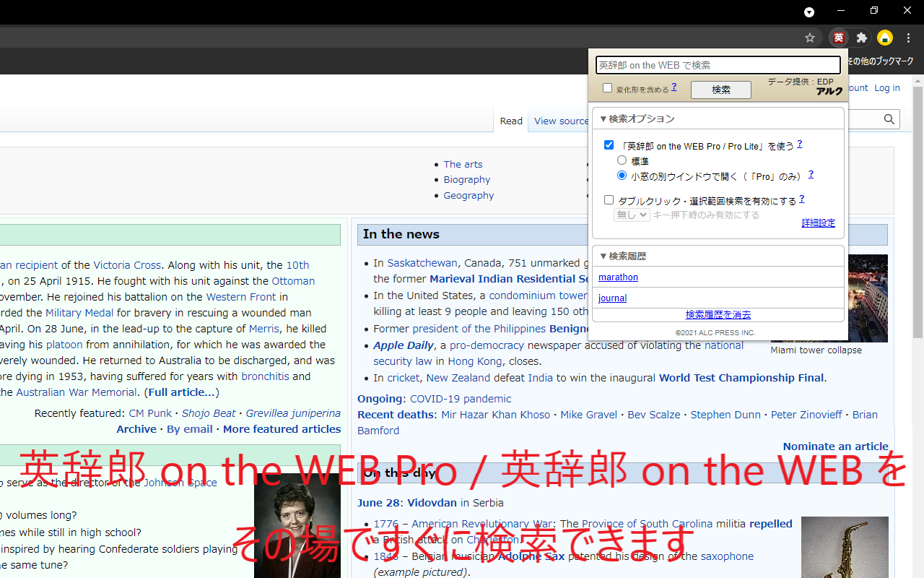Viewport: 924px width, 578px height.
Task: Click the CM Punk link
Action: click(x=150, y=413)
